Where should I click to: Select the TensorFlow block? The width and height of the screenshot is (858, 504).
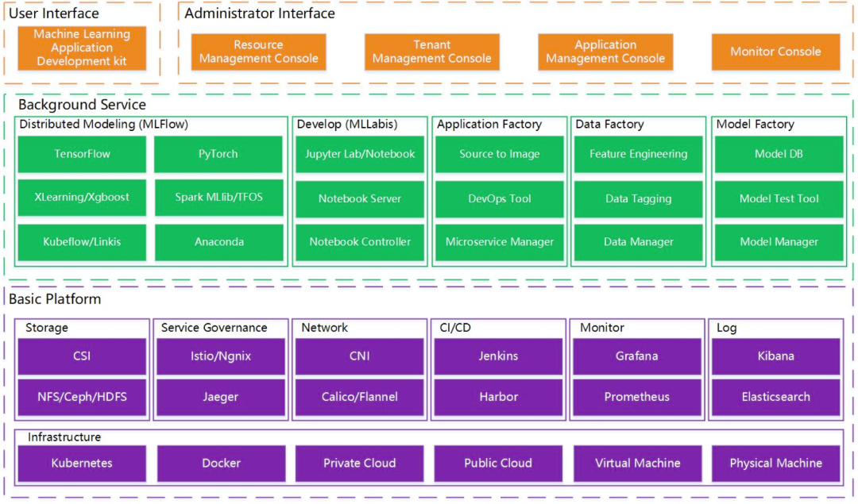click(82, 154)
